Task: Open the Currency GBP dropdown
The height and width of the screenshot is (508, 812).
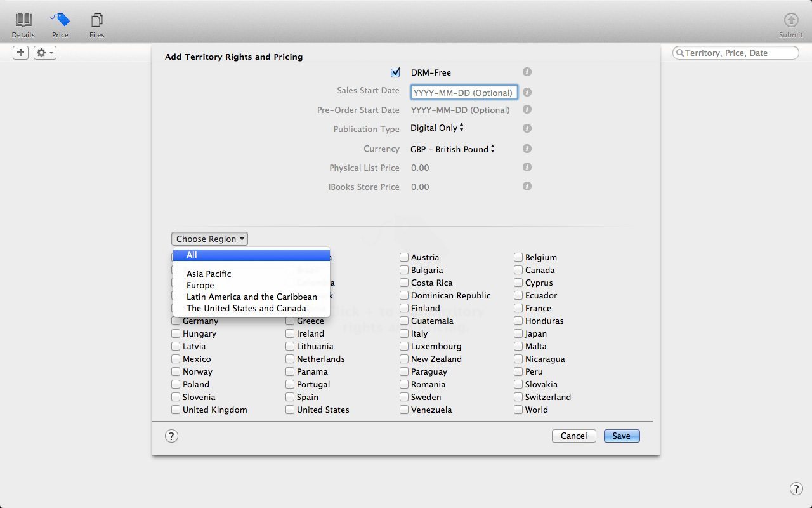Action: coord(452,149)
